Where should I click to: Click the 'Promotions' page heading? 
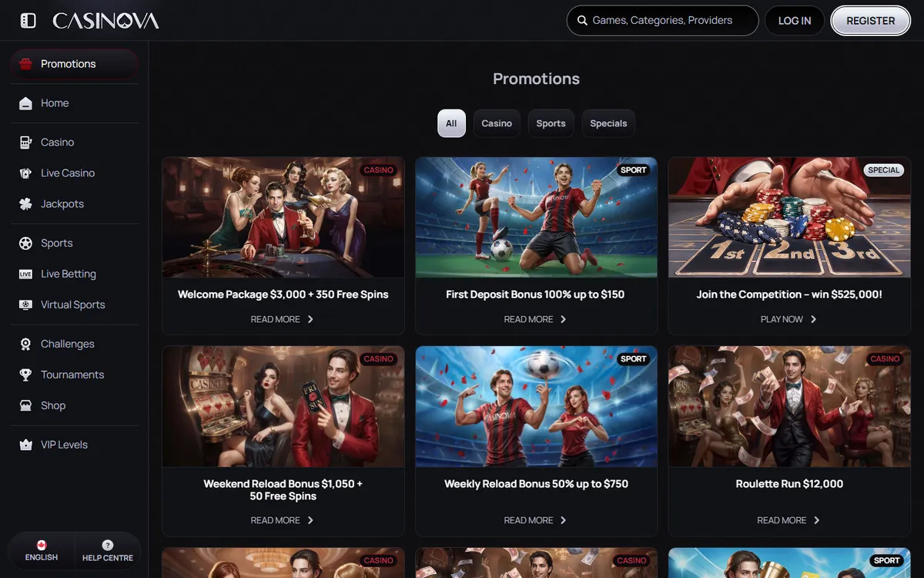(536, 79)
